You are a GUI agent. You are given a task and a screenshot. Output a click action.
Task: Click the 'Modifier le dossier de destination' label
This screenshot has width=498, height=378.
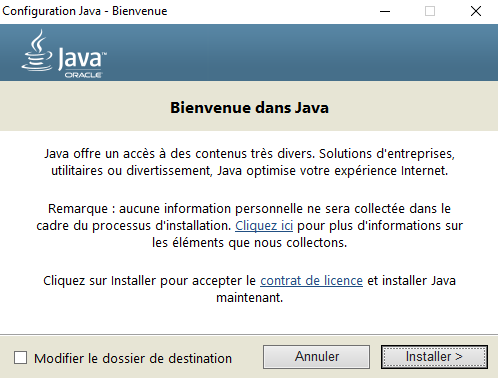[x=133, y=359]
